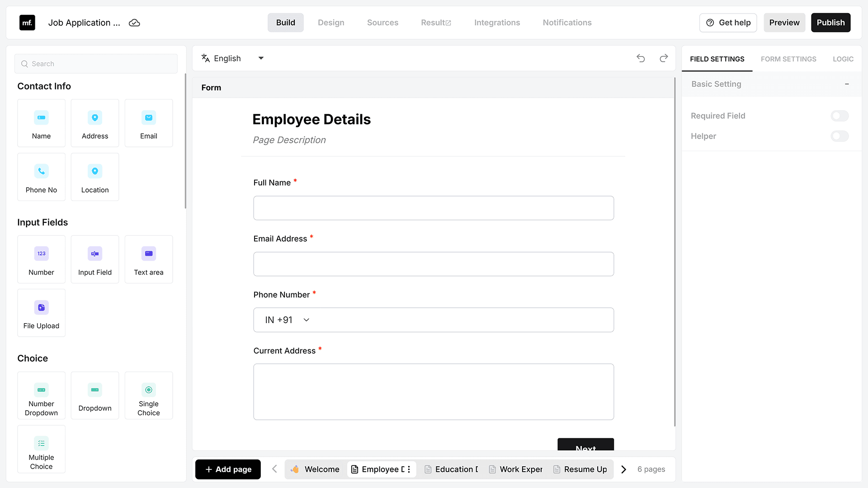Open the Welcome page tab
This screenshot has height=488, width=868.
[315, 469]
